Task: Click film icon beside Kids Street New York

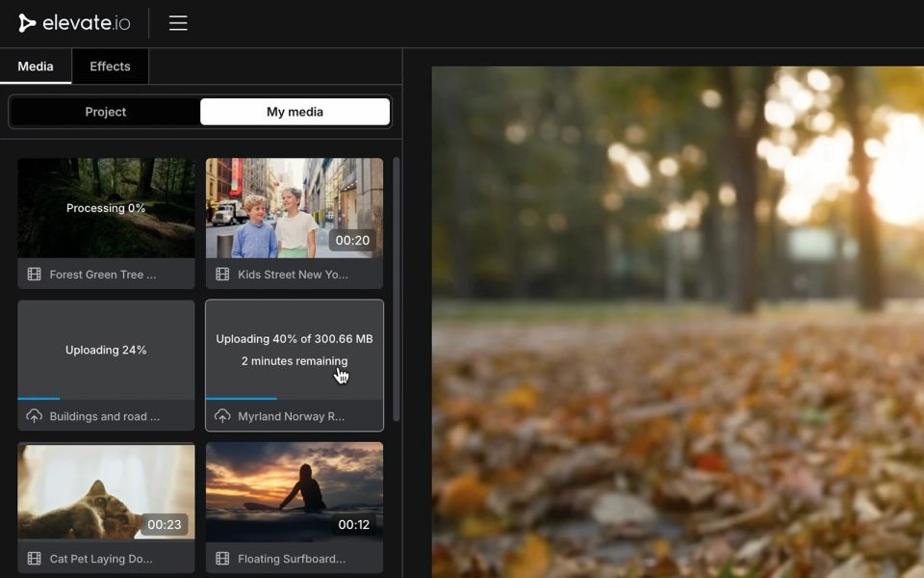Action: [222, 275]
